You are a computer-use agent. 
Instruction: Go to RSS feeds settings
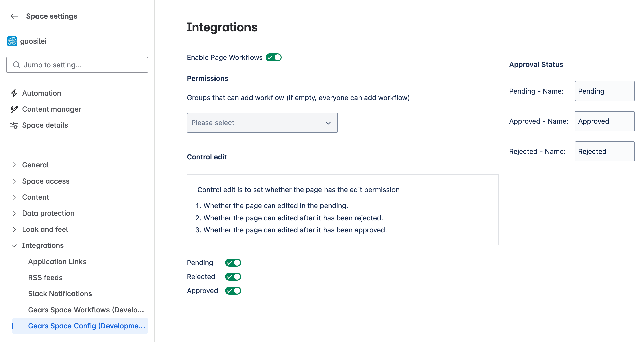click(45, 278)
